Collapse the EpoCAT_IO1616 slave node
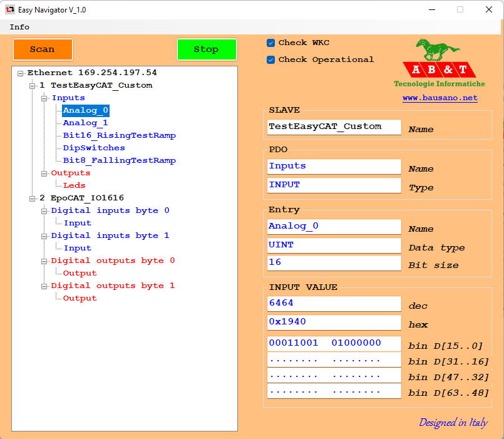504x439 pixels. (x=33, y=199)
